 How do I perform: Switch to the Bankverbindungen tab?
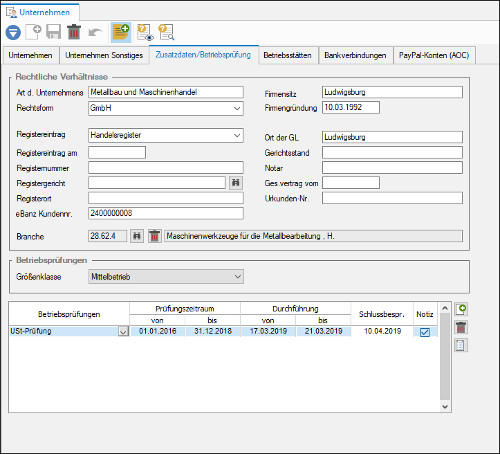point(355,55)
